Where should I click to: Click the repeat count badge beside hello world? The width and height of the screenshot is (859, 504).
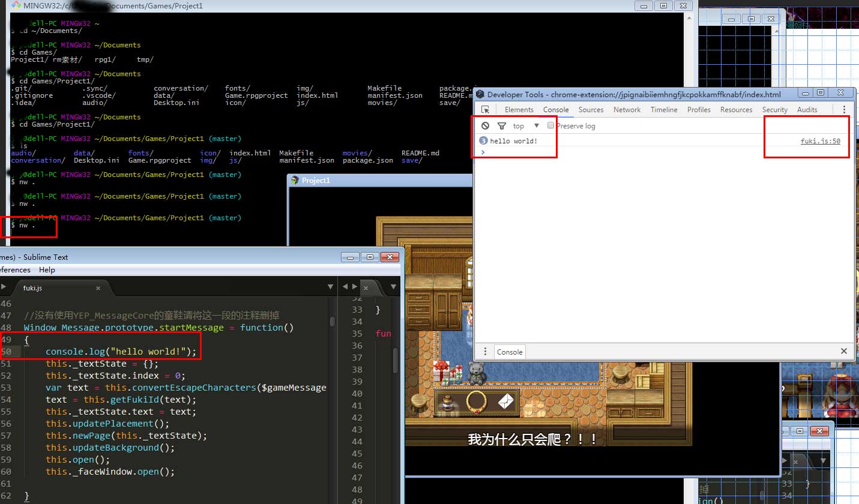pyautogui.click(x=483, y=141)
